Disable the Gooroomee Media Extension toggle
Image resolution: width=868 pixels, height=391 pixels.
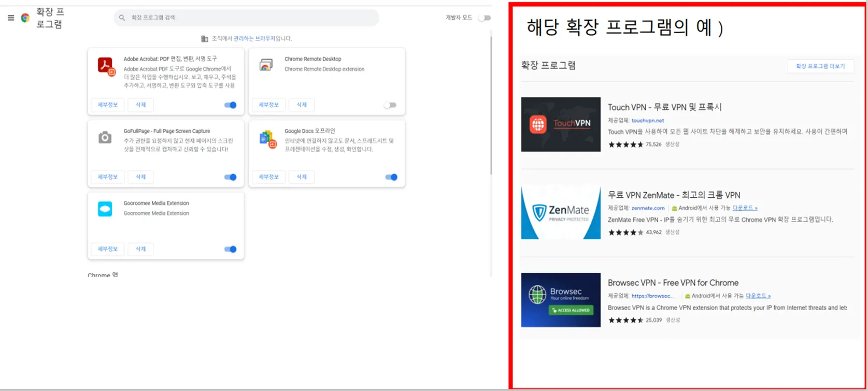point(231,249)
